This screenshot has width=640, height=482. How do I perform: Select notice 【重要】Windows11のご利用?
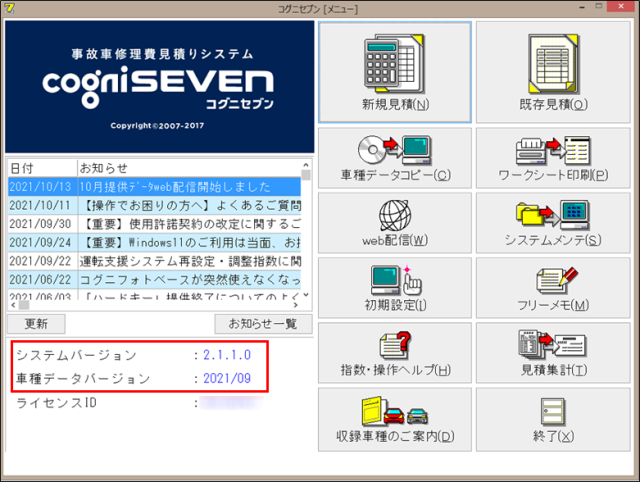click(x=154, y=242)
